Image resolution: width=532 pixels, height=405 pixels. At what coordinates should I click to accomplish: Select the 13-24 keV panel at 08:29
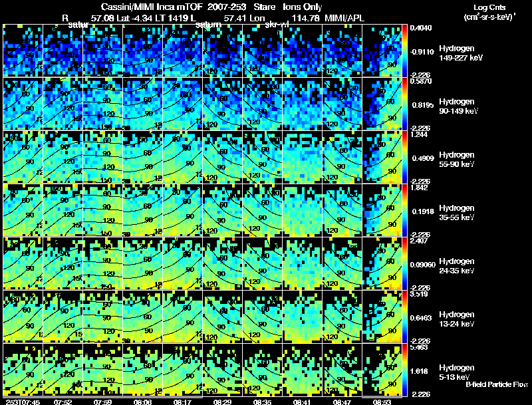click(223, 317)
